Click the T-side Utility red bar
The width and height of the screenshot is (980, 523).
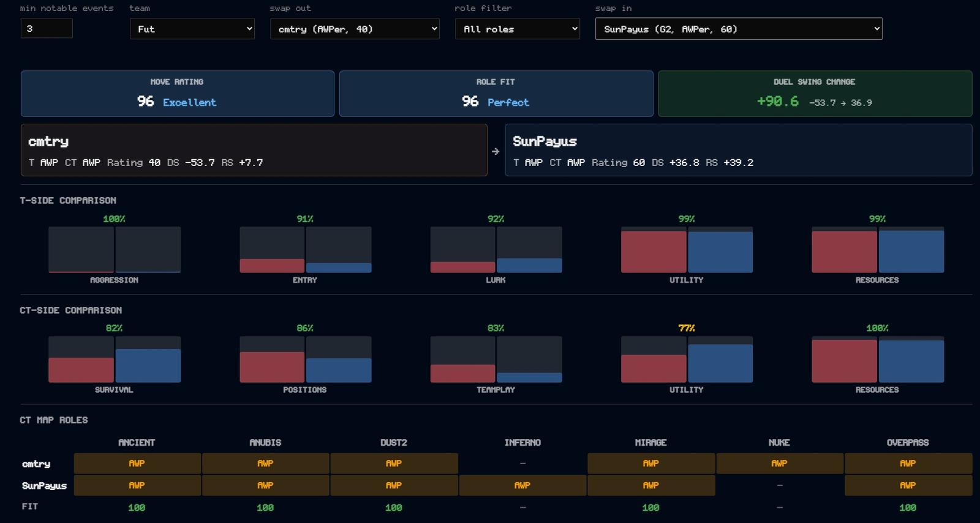click(654, 252)
